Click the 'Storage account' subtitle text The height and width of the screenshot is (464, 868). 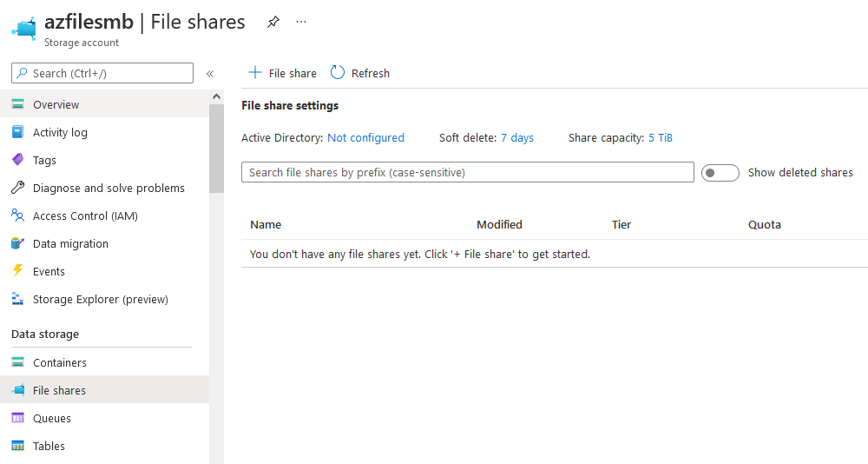82,43
